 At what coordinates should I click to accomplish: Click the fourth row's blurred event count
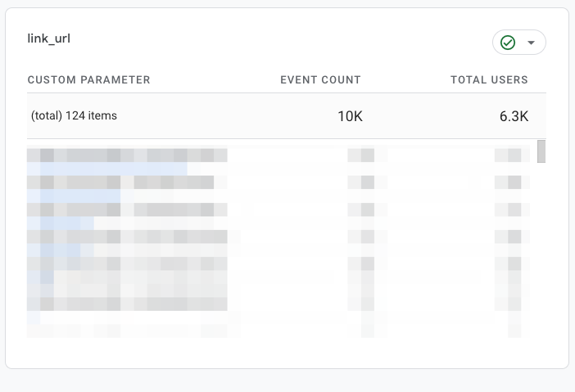click(x=360, y=196)
